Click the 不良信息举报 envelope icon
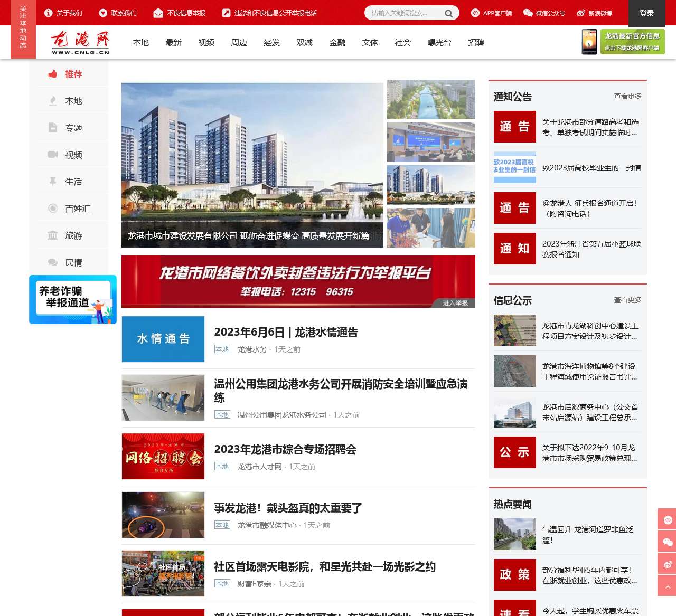This screenshot has width=676, height=616. click(x=158, y=13)
